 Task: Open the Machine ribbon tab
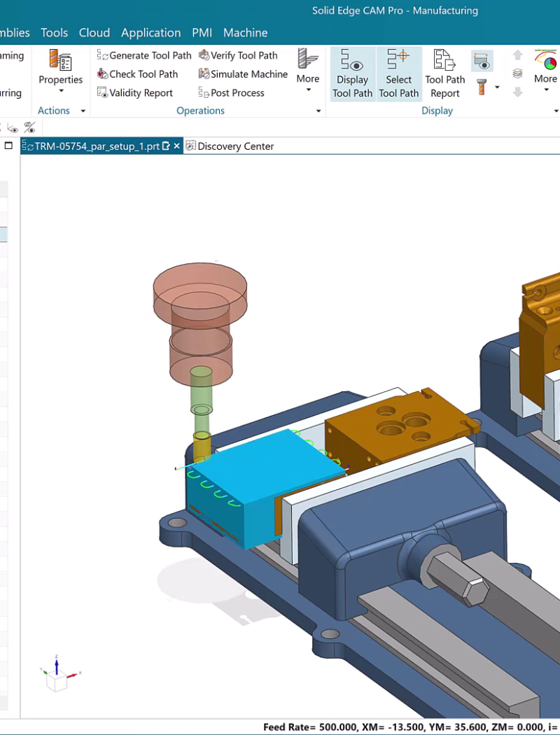245,33
